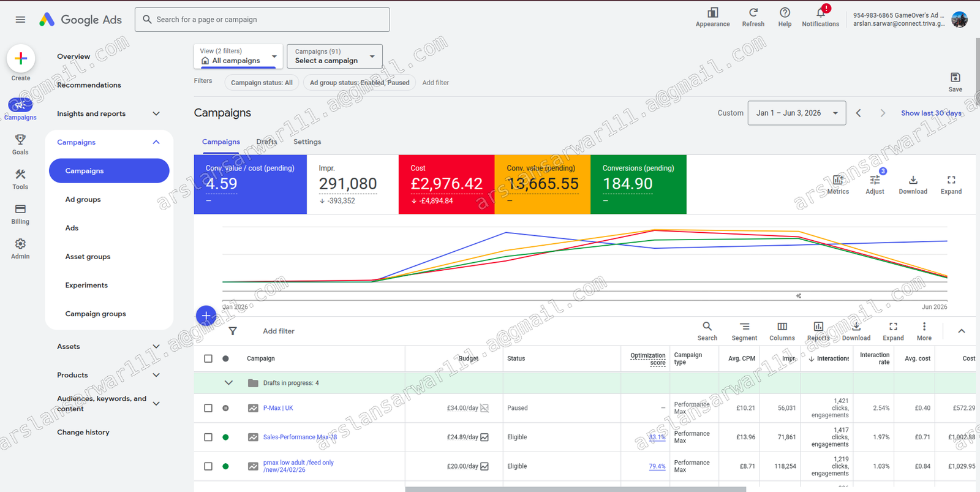This screenshot has height=492, width=980.
Task: Open the Select a campaign dropdown
Action: [334, 56]
